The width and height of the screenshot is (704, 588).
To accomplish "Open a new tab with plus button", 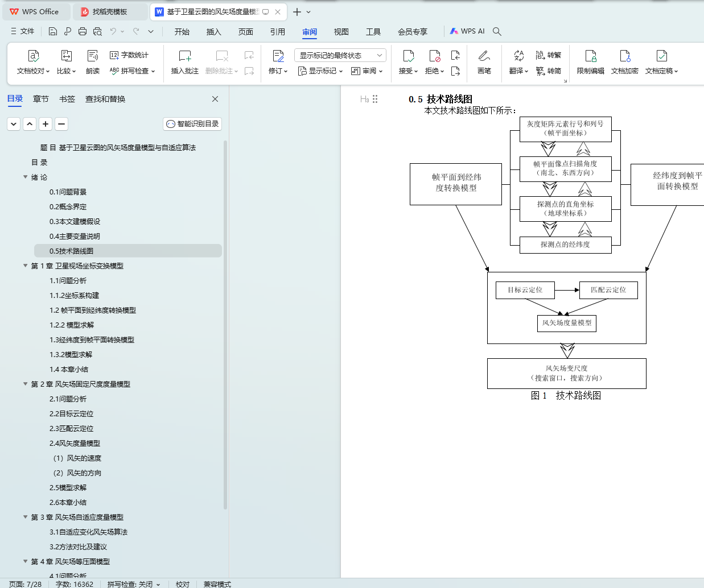I will click(x=297, y=11).
